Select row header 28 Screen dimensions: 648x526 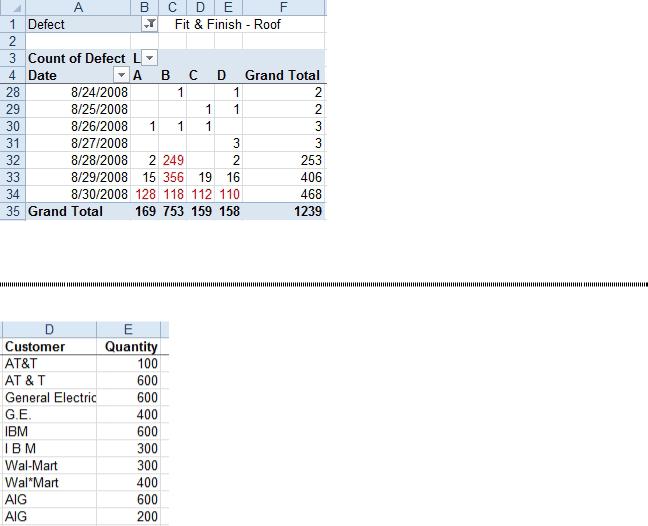[x=12, y=92]
